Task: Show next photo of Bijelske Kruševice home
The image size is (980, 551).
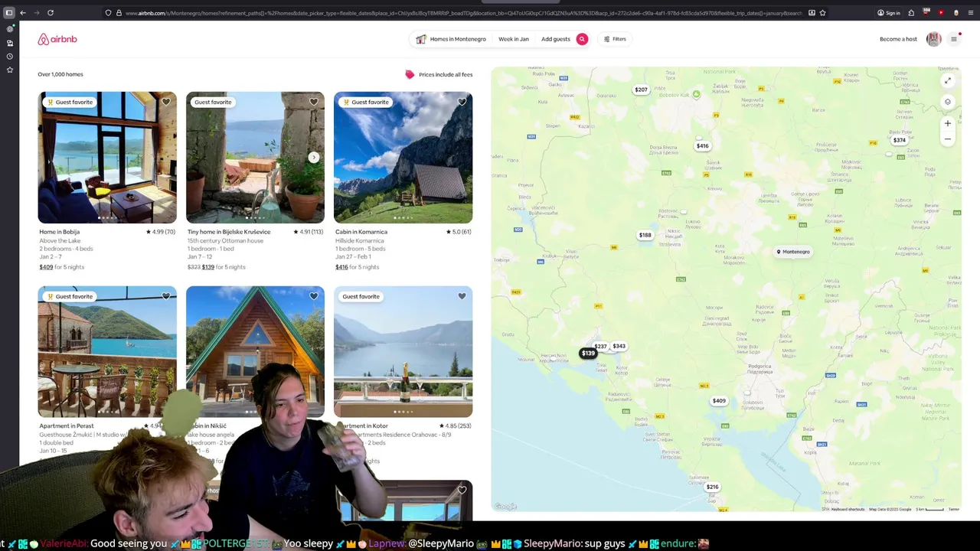Action: click(314, 157)
